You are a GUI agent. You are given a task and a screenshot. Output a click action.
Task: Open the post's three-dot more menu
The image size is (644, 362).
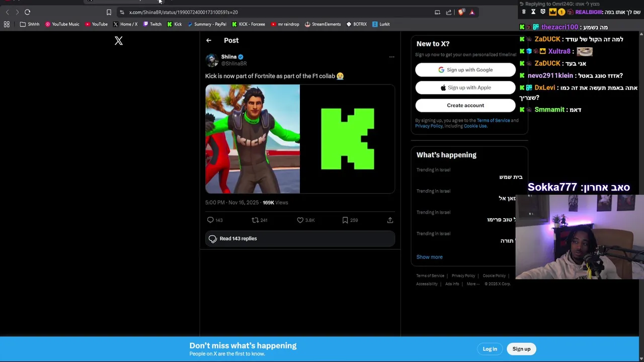[x=392, y=57]
